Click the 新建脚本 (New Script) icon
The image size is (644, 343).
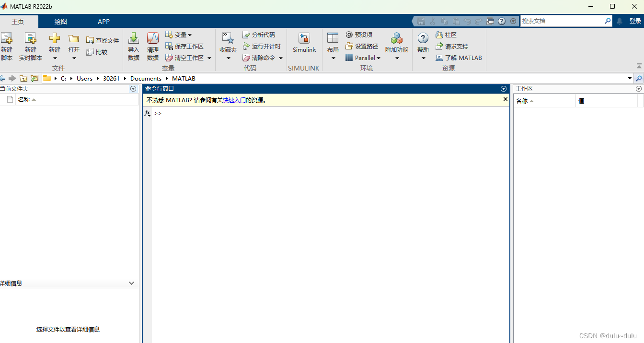[x=6, y=38]
